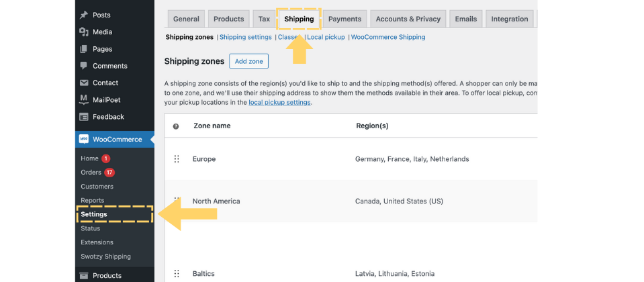Open WooCommerce Shipping link
The height and width of the screenshot is (282, 644).
point(388,37)
